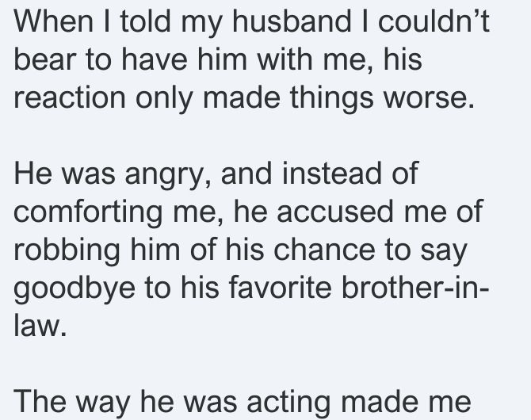
Task: Click the word "reaction" in first paragraph
Action: pos(70,97)
